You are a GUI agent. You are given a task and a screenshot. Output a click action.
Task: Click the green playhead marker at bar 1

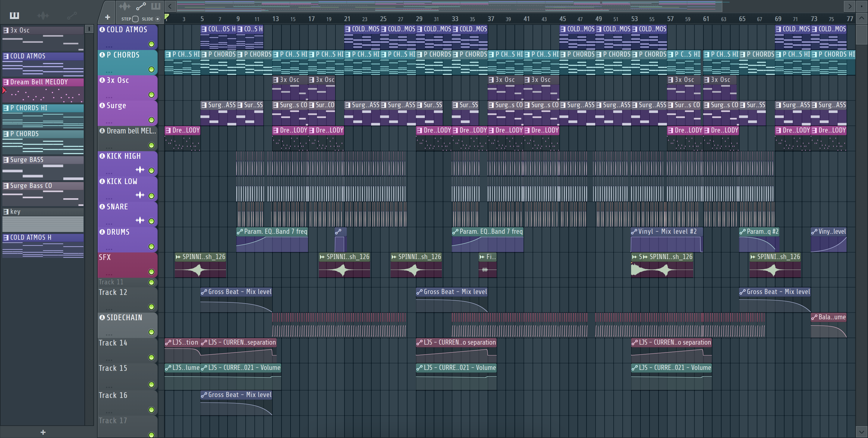coord(166,17)
